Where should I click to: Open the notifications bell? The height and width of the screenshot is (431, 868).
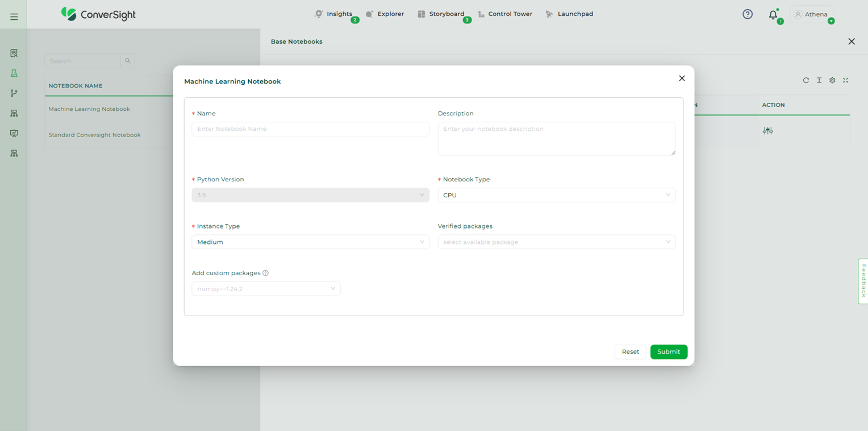click(x=773, y=15)
